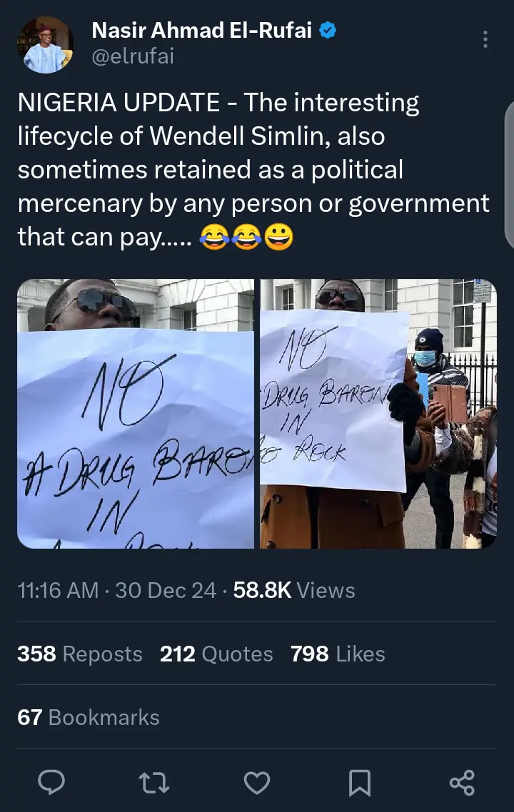Open the three-dot more options menu

click(485, 39)
